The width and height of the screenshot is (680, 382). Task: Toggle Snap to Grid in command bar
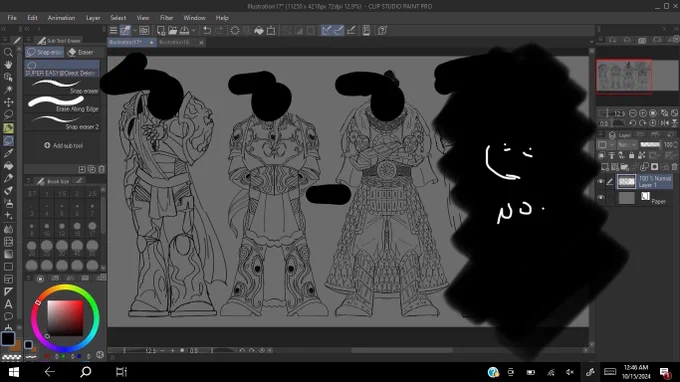pyautogui.click(x=351, y=30)
